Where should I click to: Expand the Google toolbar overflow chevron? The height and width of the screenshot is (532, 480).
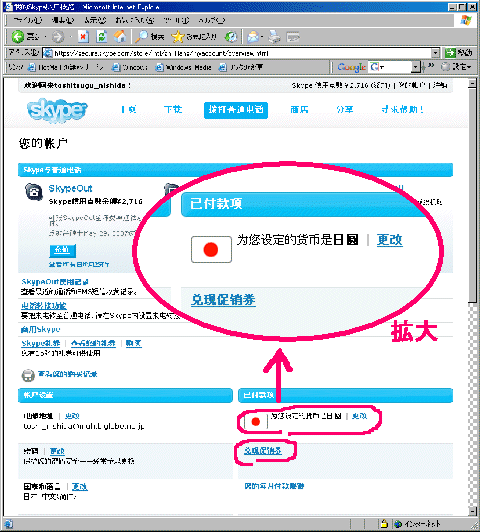point(430,66)
